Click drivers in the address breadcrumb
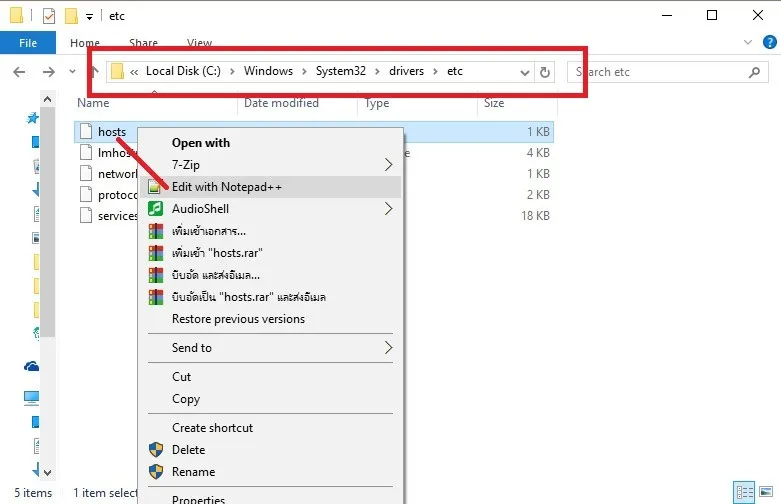781x504 pixels. [406, 71]
